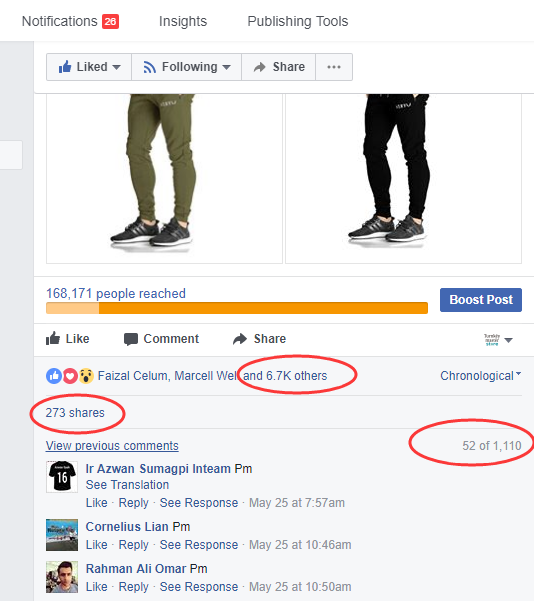See Response on Cornelius Lian's comment
This screenshot has width=534, height=601.
tap(199, 545)
